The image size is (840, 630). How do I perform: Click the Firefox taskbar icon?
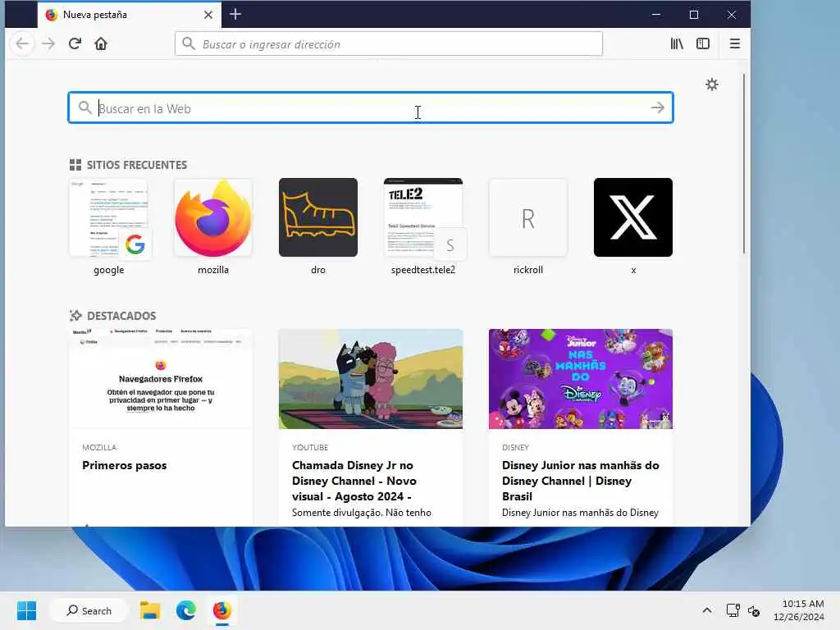click(221, 610)
